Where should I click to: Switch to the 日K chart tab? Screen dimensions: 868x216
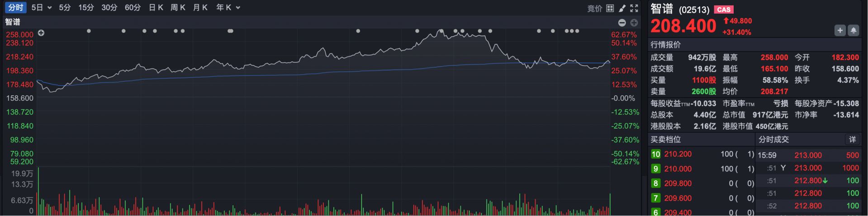(156, 8)
